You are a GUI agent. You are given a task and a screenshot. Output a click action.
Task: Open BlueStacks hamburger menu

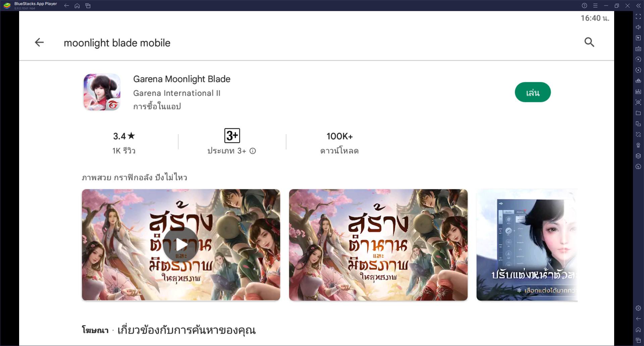595,6
